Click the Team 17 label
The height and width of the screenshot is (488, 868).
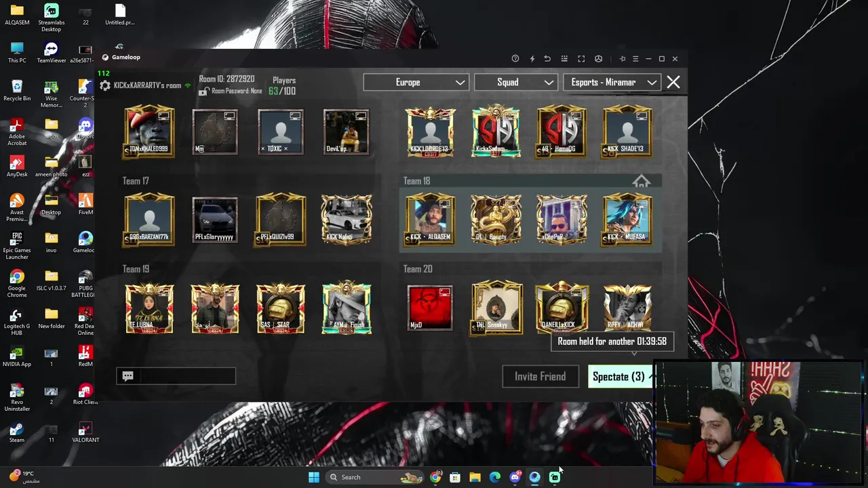tap(136, 181)
